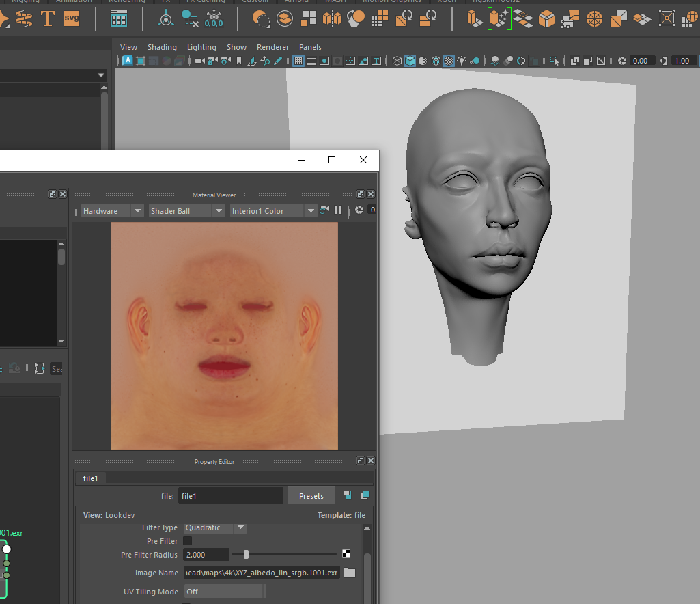Open the Shading viewport menu
This screenshot has width=700, height=604.
pyautogui.click(x=162, y=47)
